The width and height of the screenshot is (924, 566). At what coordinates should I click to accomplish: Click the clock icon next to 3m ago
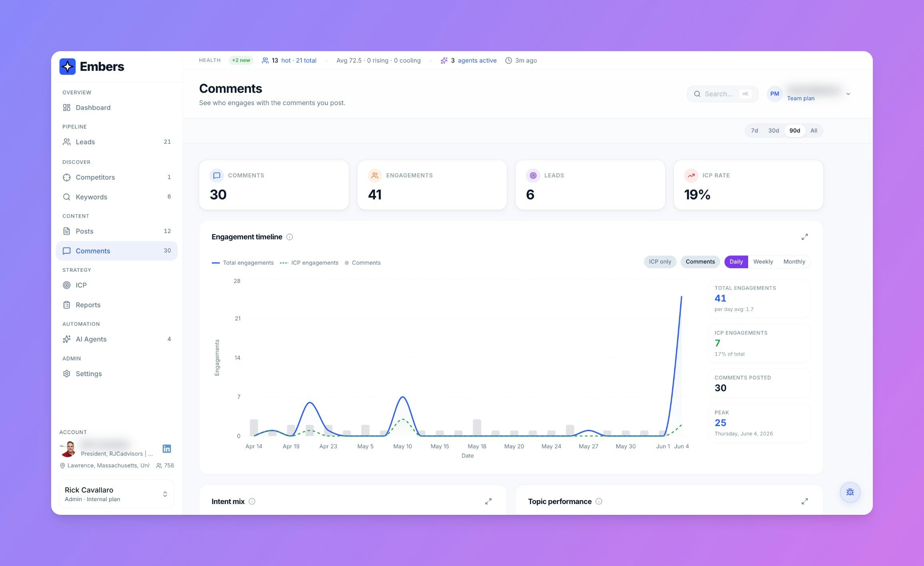(x=508, y=60)
